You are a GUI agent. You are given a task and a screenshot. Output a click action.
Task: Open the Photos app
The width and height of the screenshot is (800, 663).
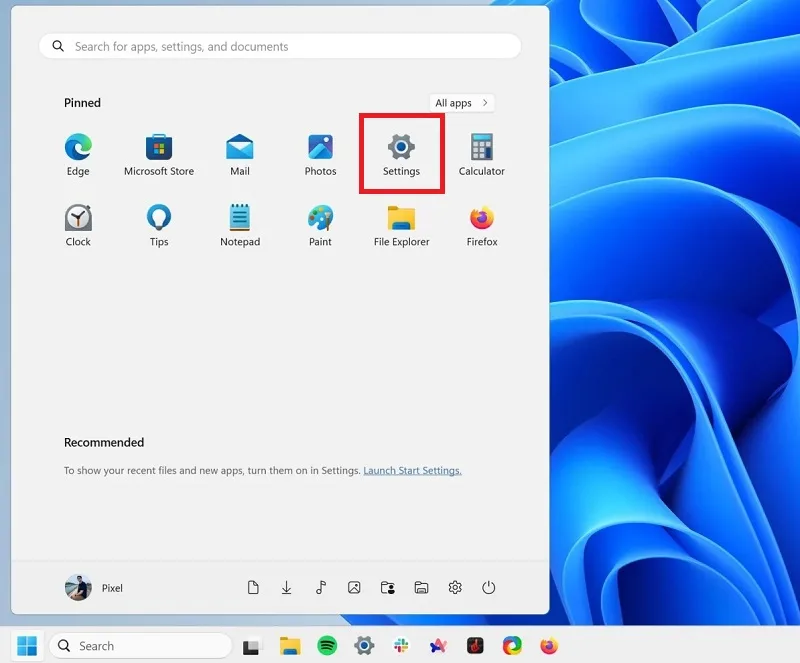click(x=320, y=155)
